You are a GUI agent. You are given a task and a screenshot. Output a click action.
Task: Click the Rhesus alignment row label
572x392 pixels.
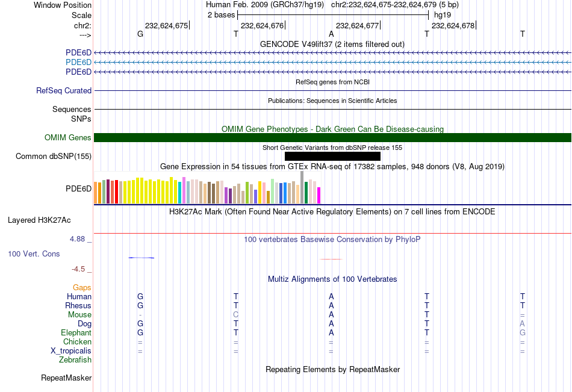[x=78, y=306]
